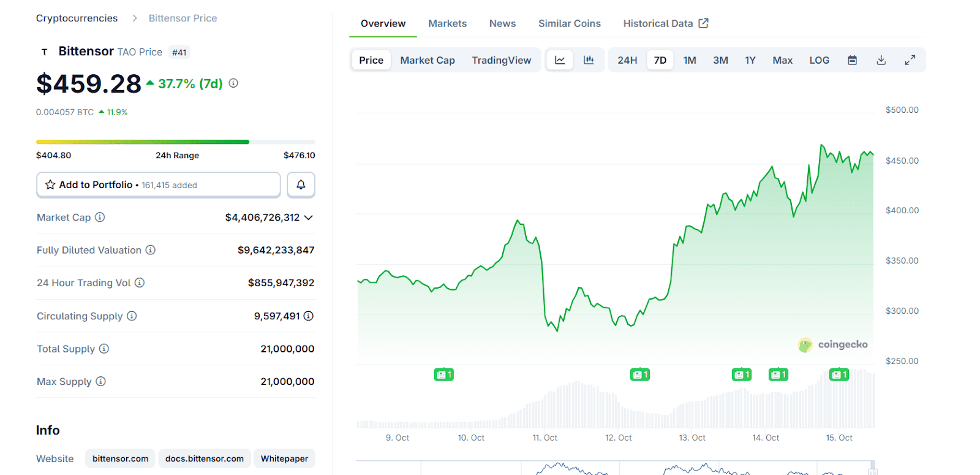The image size is (980, 475).
Task: Open the bittensor.com website link
Action: (x=120, y=458)
